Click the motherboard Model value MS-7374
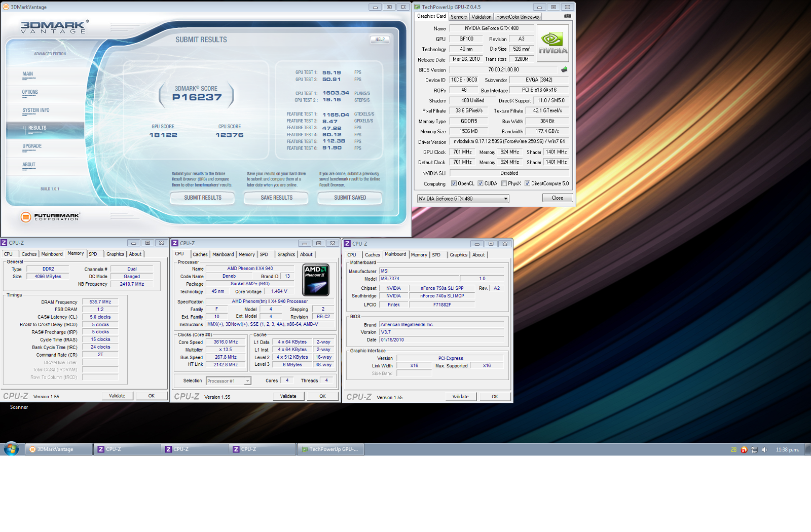This screenshot has height=532, width=811. click(419, 279)
